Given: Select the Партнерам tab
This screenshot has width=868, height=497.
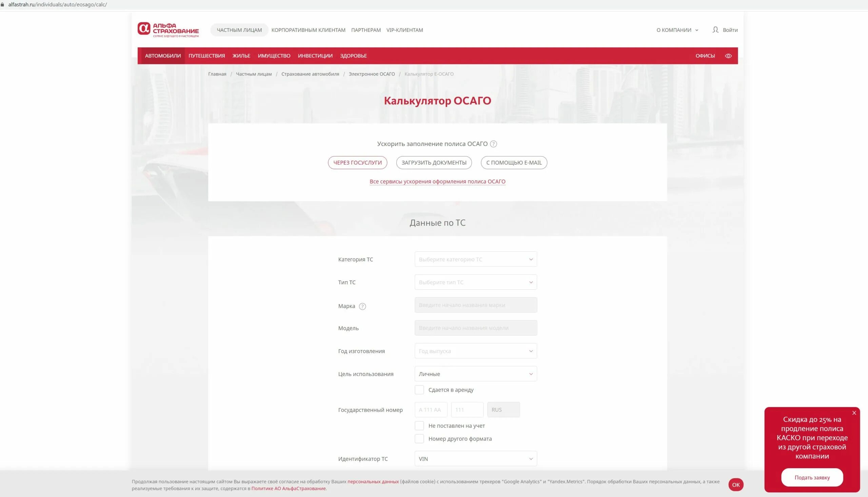Looking at the screenshot, I should point(366,30).
